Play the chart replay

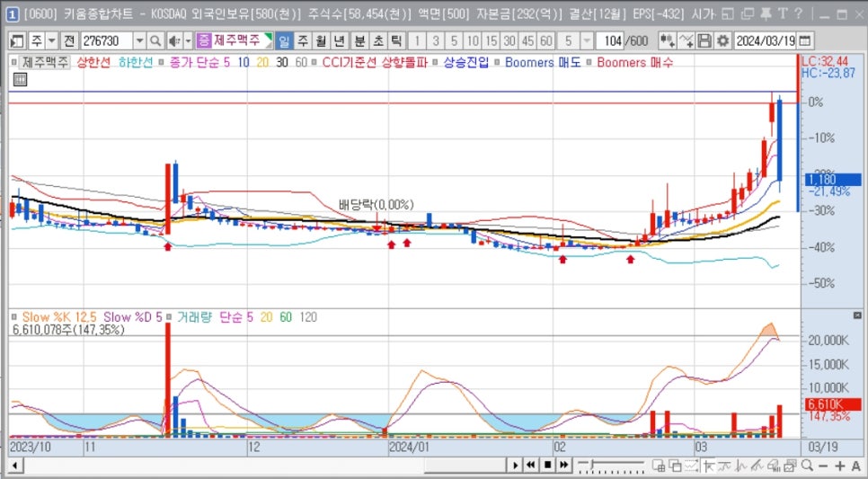(x=516, y=466)
